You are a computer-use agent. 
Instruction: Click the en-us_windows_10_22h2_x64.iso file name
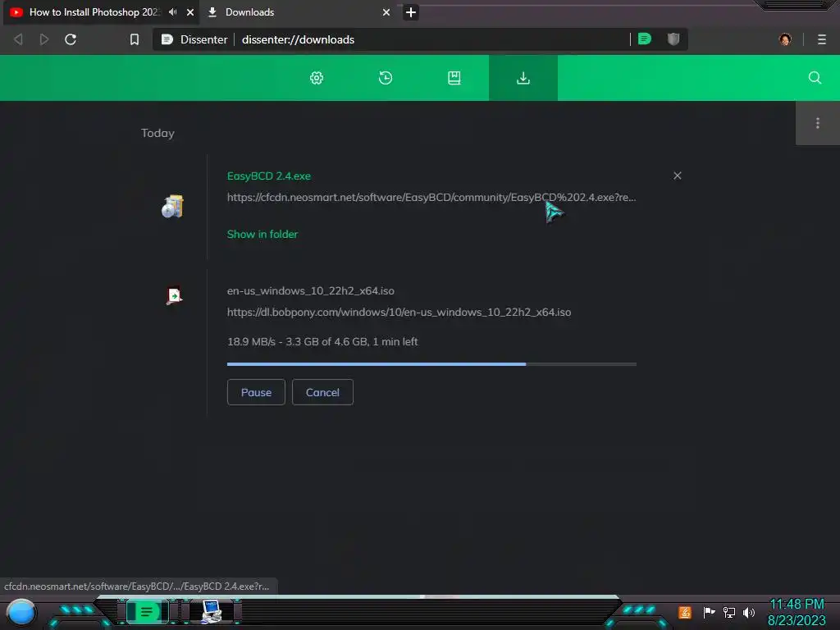click(311, 291)
